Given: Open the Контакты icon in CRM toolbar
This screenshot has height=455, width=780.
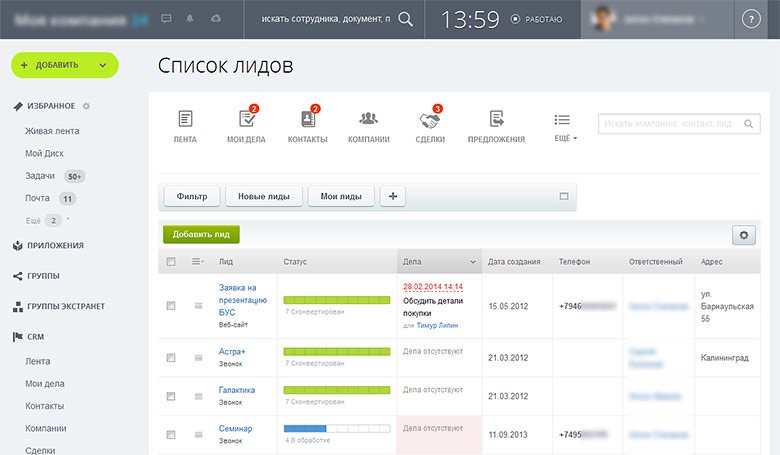Looking at the screenshot, I should (307, 120).
